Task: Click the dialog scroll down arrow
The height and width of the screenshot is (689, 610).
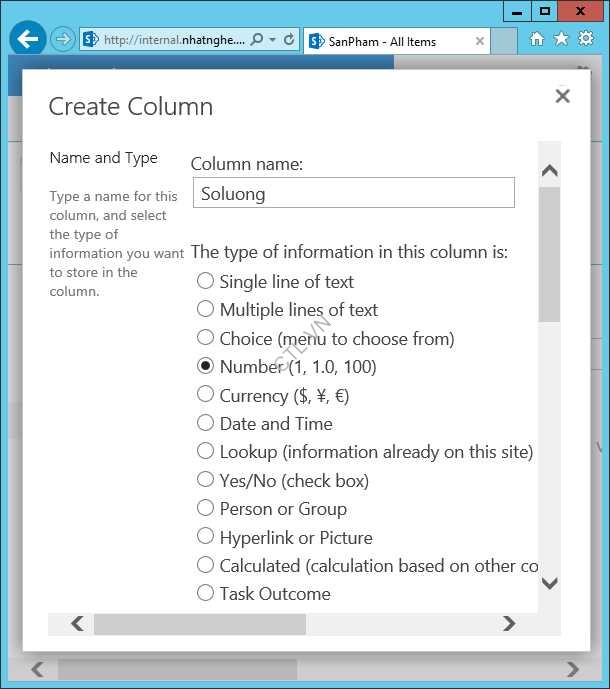Action: (x=549, y=583)
